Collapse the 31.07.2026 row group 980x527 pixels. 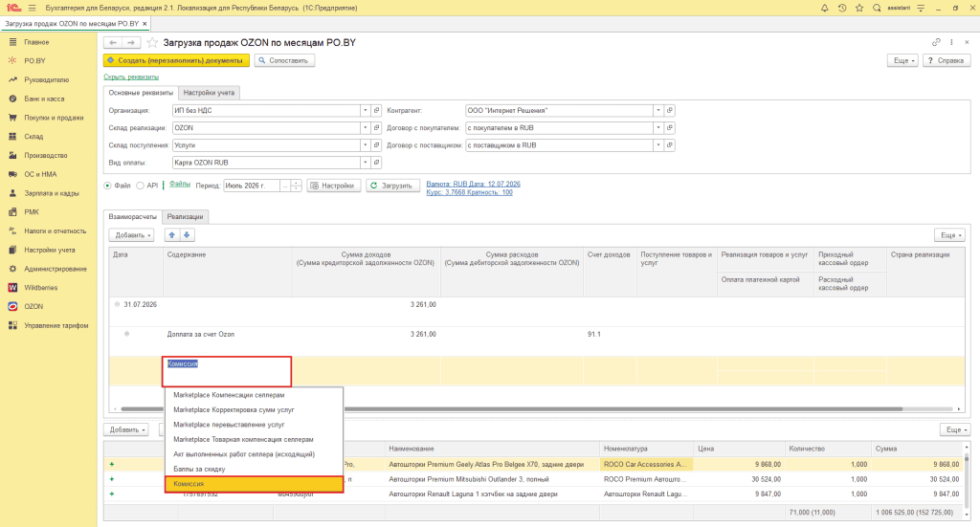pos(117,304)
